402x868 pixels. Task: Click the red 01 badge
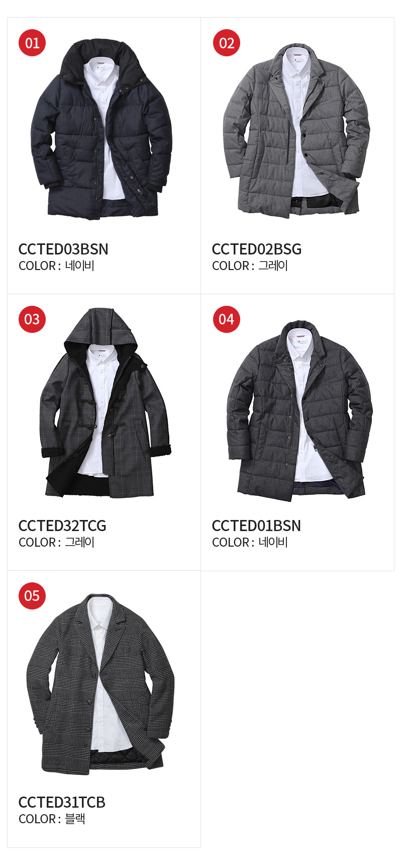pyautogui.click(x=32, y=43)
